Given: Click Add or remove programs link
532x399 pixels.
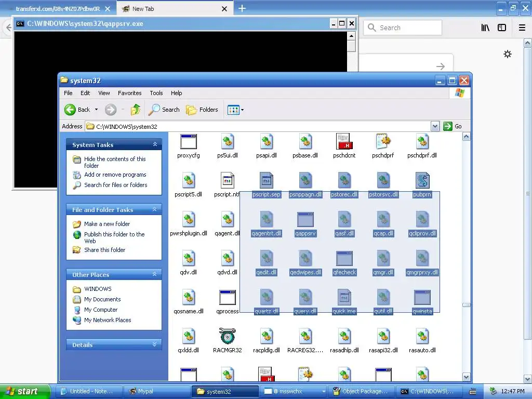Looking at the screenshot, I should [115, 175].
